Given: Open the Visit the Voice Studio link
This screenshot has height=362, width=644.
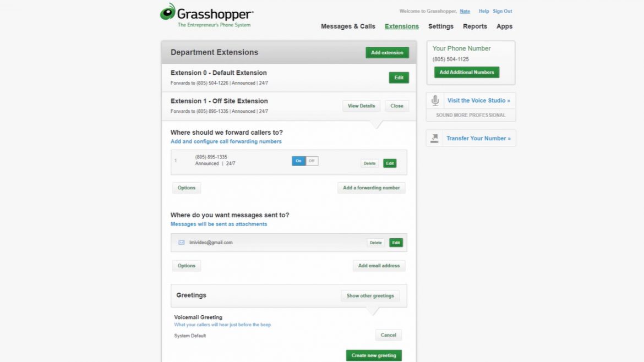Looking at the screenshot, I should coord(478,101).
